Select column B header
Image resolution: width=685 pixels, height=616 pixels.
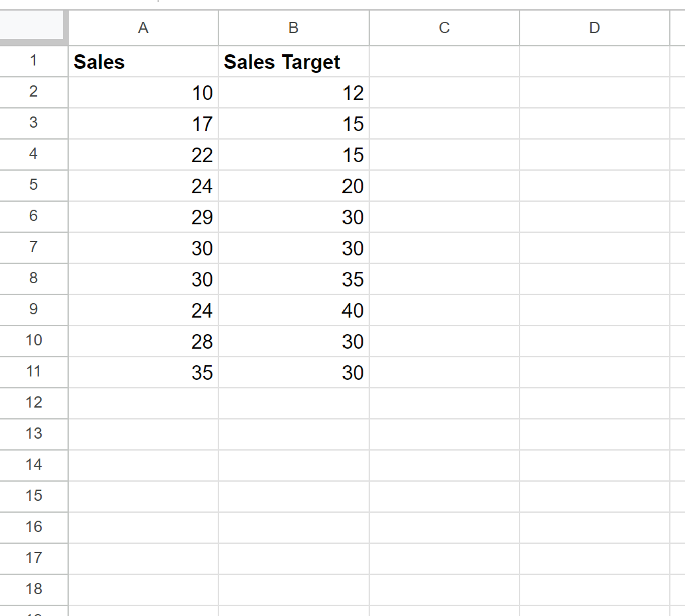[294, 28]
